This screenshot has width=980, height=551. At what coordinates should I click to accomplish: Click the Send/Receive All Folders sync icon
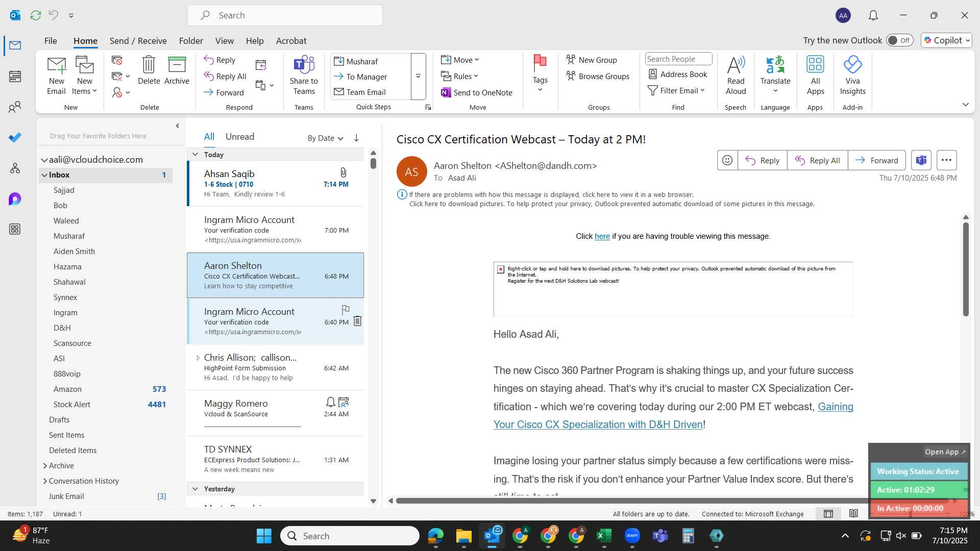tap(35, 15)
